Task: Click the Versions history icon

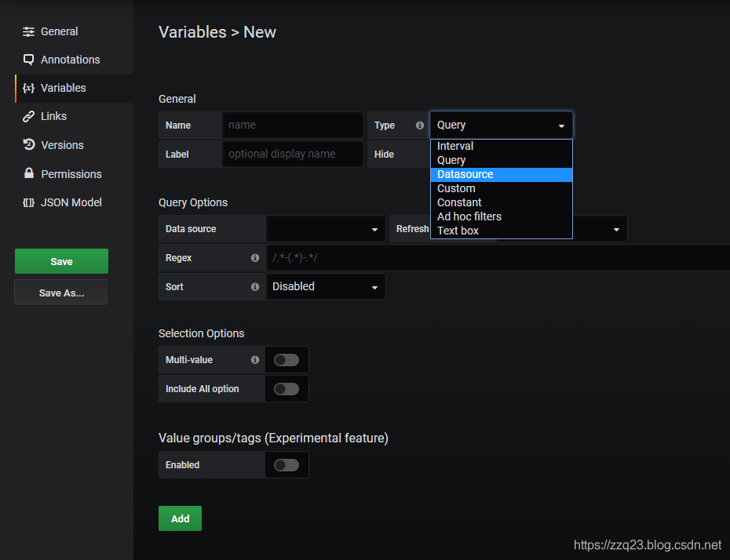Action: coord(29,144)
